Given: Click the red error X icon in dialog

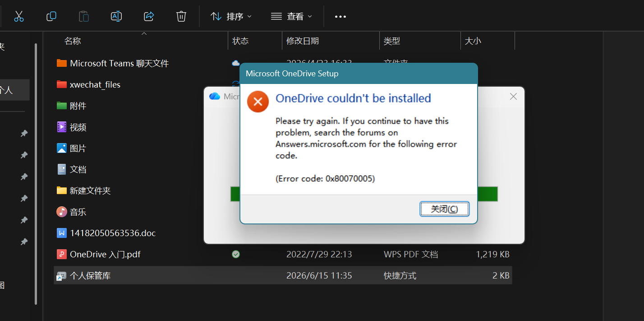Looking at the screenshot, I should pos(258,102).
